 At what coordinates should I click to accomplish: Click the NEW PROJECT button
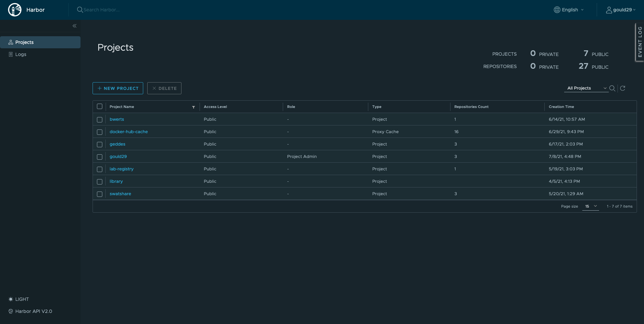pos(117,88)
